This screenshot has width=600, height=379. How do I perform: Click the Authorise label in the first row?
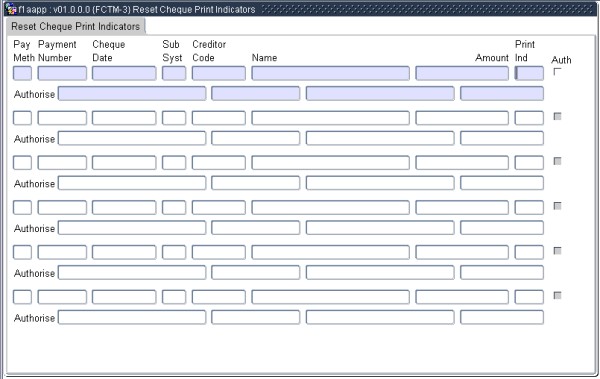(x=34, y=94)
